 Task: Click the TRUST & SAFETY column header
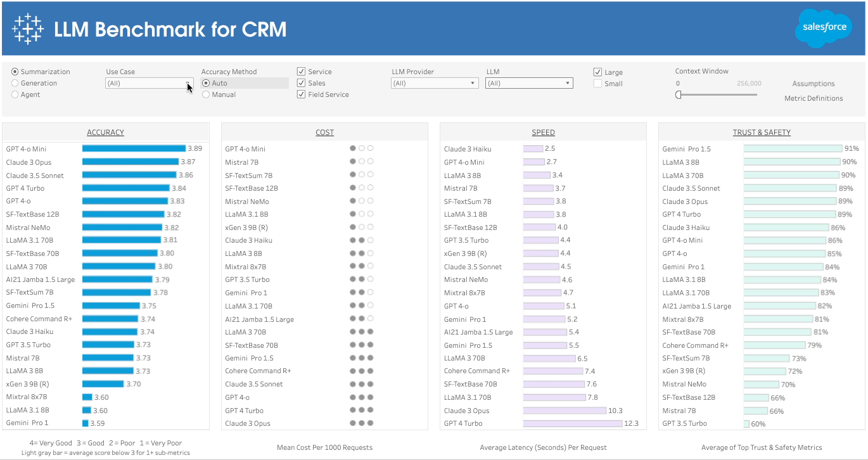point(762,132)
